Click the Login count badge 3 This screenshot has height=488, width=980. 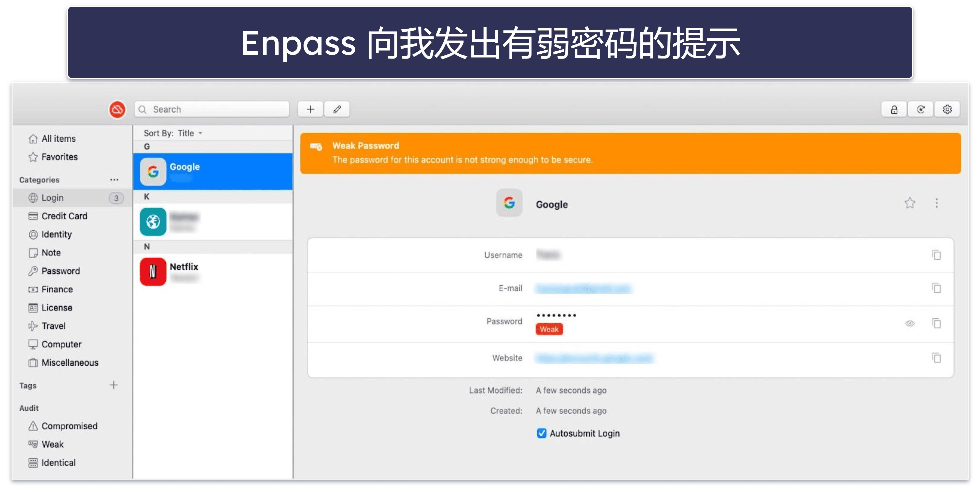pos(116,198)
